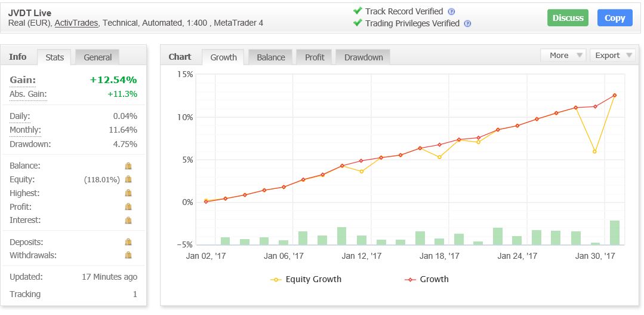Toggle the Growth legend series
The width and height of the screenshot is (644, 315).
pyautogui.click(x=426, y=279)
